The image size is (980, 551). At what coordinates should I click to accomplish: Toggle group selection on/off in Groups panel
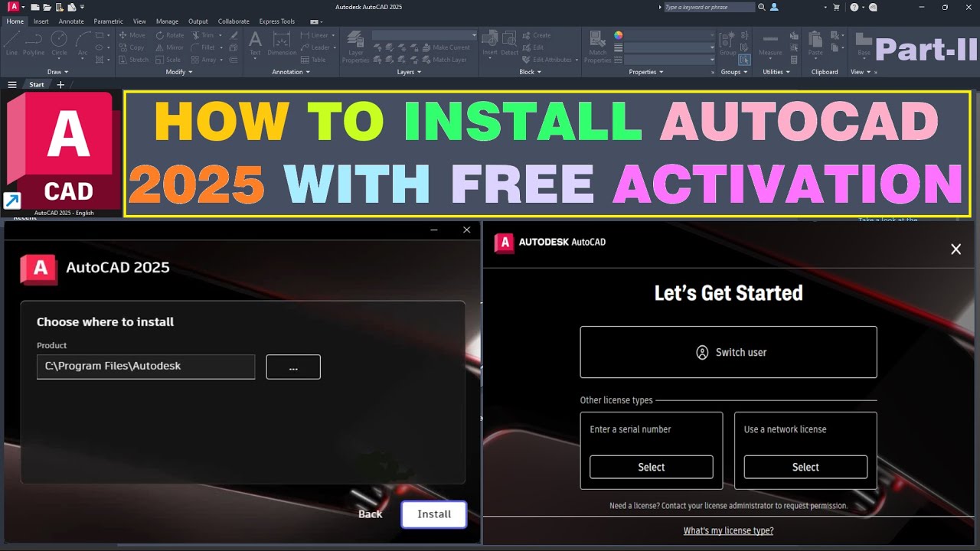745,60
